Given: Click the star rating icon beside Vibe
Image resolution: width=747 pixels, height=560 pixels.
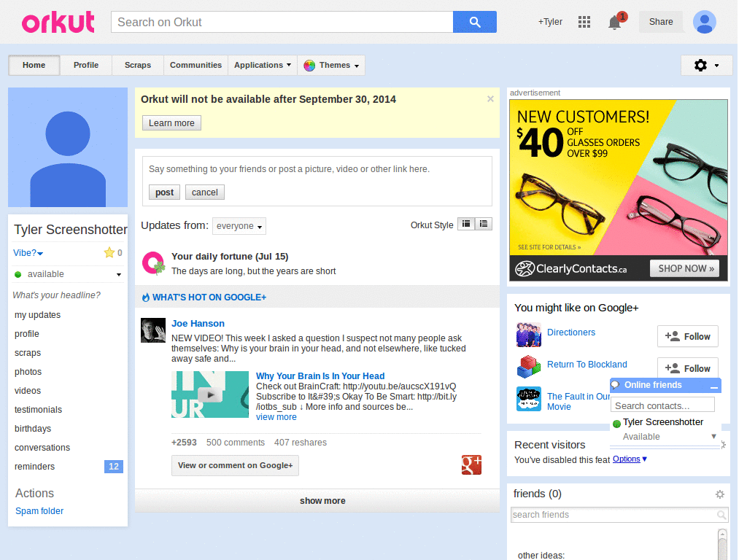Looking at the screenshot, I should click(109, 253).
